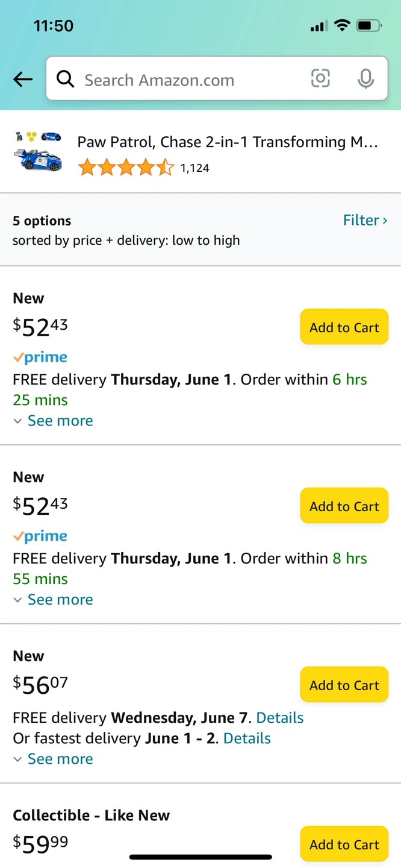The width and height of the screenshot is (401, 868).
Task: Open the Paw Patrol Chase product title
Action: click(228, 142)
